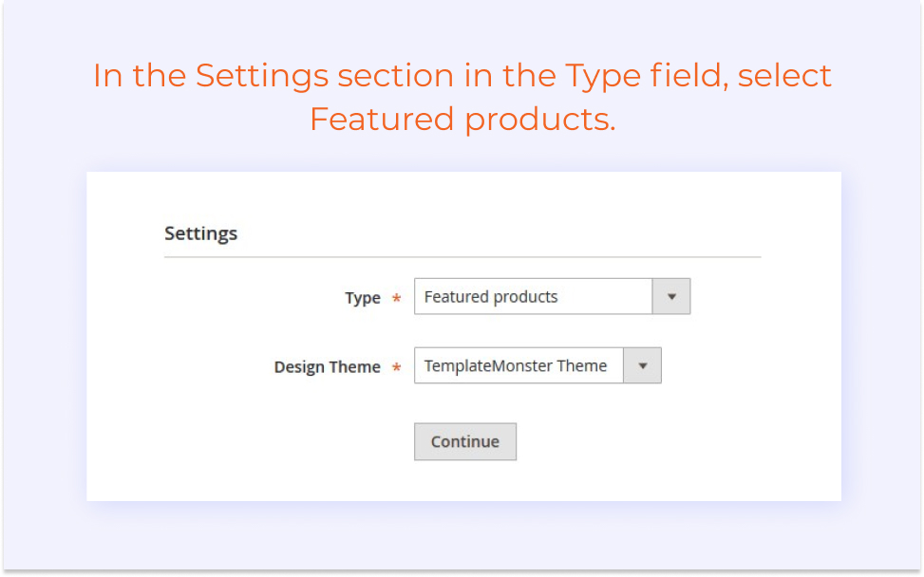Image resolution: width=924 pixels, height=577 pixels.
Task: Click the Type field label
Action: pyautogui.click(x=363, y=298)
